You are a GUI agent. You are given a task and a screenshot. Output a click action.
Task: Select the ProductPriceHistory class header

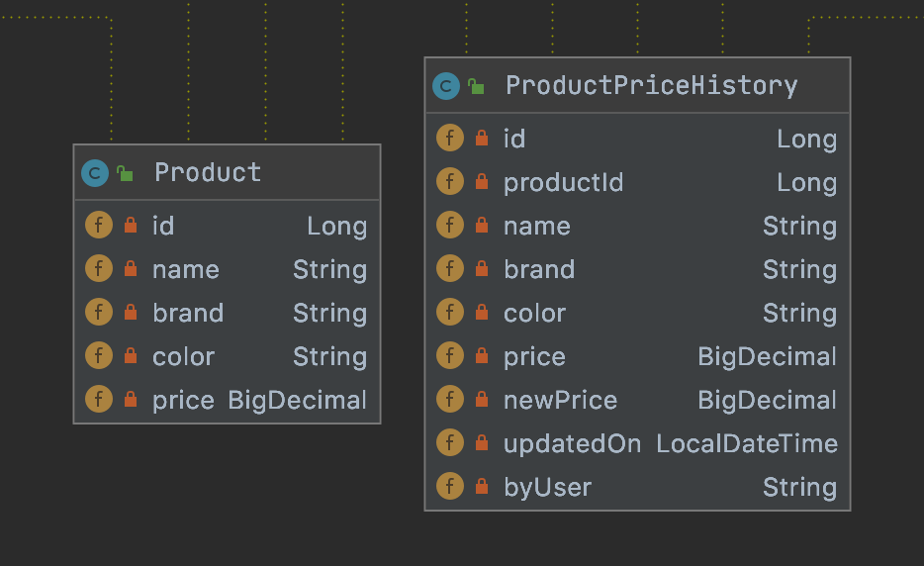pyautogui.click(x=651, y=86)
